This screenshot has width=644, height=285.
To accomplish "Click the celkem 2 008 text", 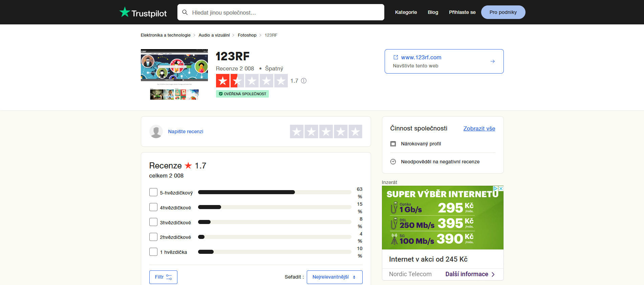I will pyautogui.click(x=166, y=176).
